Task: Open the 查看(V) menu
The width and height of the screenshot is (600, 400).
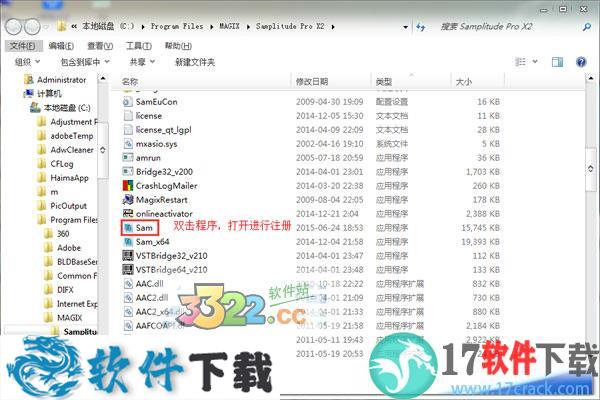Action: pos(100,46)
